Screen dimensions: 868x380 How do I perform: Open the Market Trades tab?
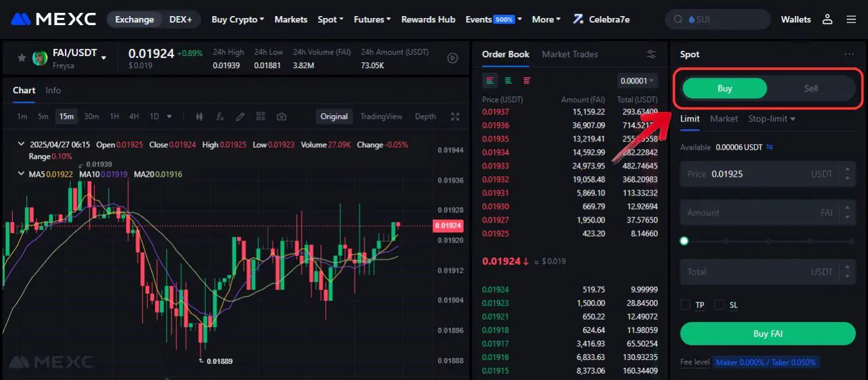570,55
